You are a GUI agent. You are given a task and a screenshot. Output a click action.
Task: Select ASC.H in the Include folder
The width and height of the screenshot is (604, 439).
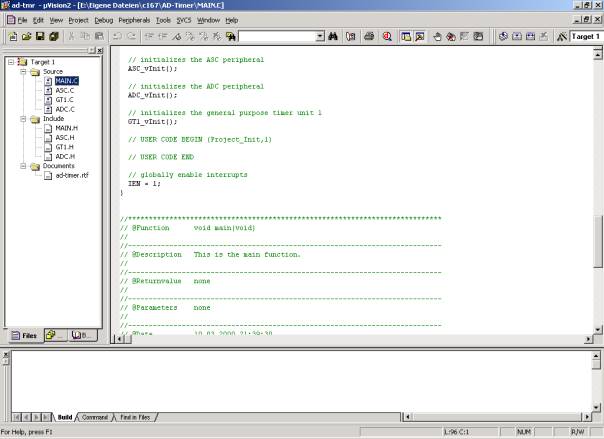[65, 137]
